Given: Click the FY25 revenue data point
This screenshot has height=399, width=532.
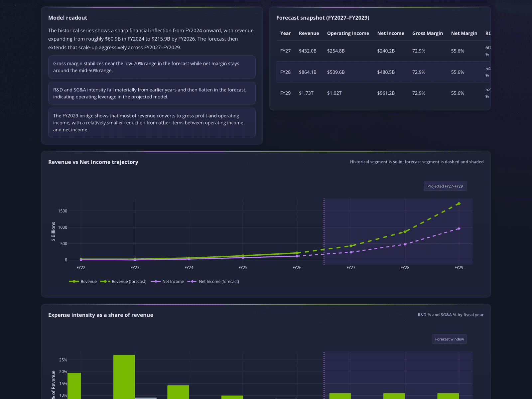Looking at the screenshot, I should 243,256.
